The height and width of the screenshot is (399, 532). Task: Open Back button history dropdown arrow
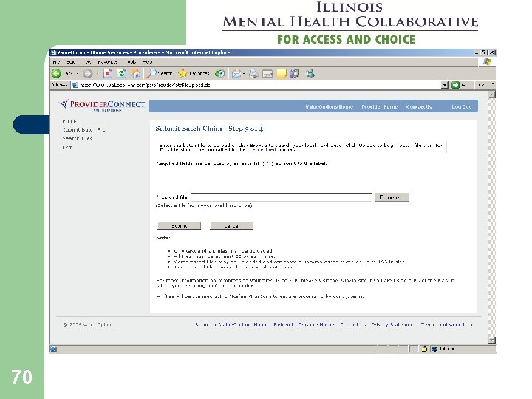pyautogui.click(x=78, y=74)
